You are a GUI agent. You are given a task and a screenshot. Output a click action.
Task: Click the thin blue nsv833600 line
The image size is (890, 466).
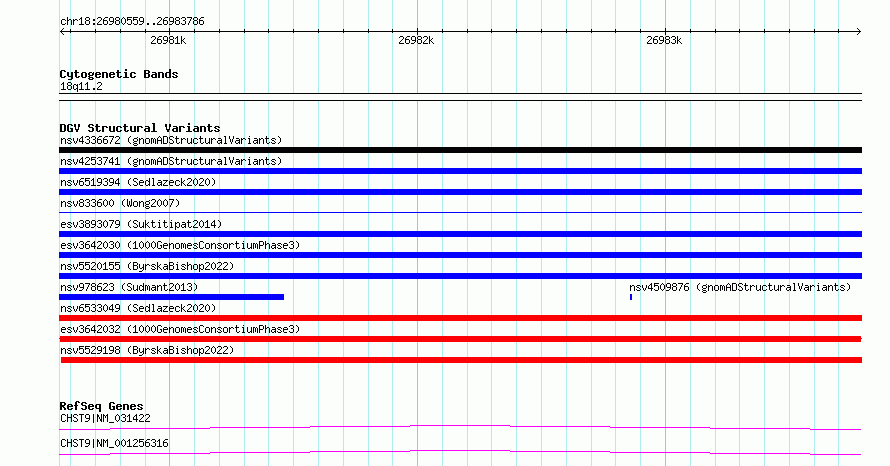tap(460, 213)
